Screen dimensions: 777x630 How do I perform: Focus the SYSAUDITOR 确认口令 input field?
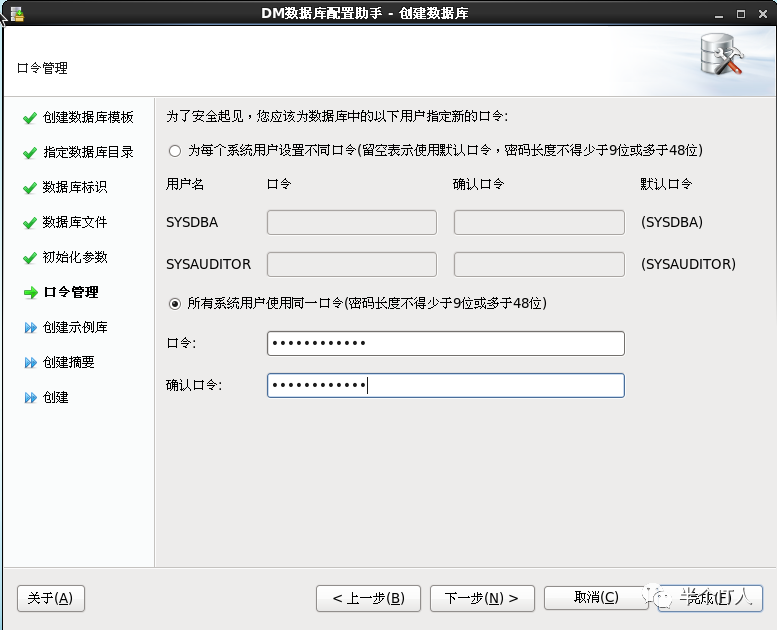click(539, 265)
